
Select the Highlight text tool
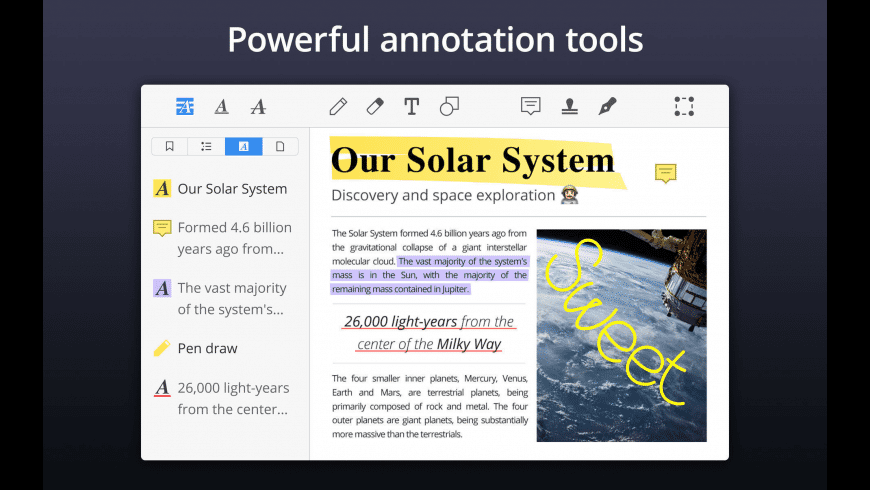click(185, 106)
